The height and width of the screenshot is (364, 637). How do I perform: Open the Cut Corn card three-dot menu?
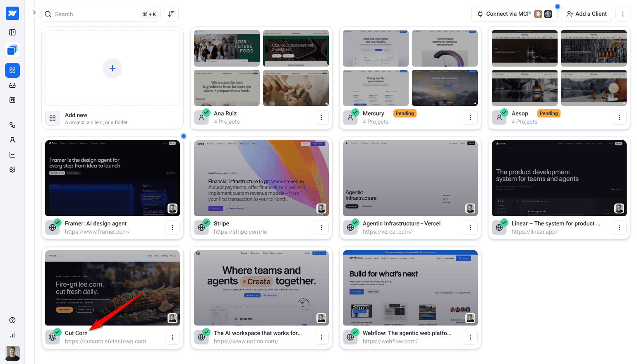tap(172, 337)
